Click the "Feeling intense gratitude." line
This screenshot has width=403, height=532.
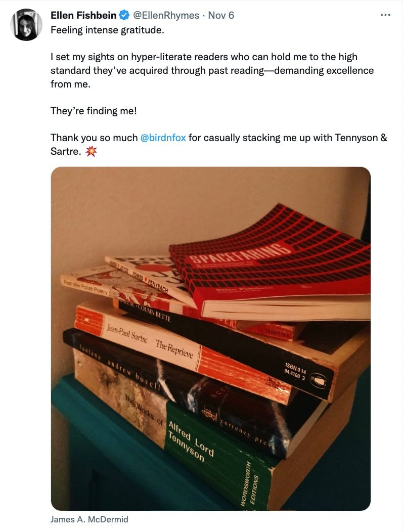(107, 30)
